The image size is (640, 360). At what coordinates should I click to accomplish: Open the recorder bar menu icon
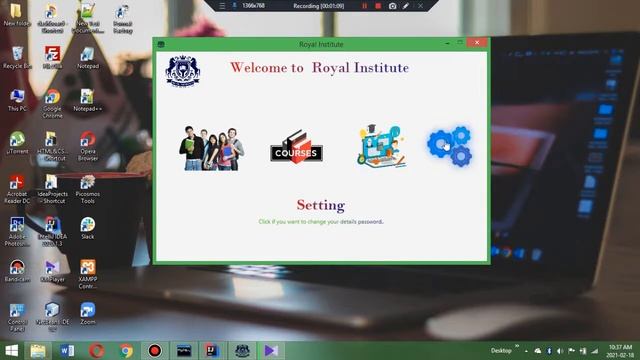(222, 6)
